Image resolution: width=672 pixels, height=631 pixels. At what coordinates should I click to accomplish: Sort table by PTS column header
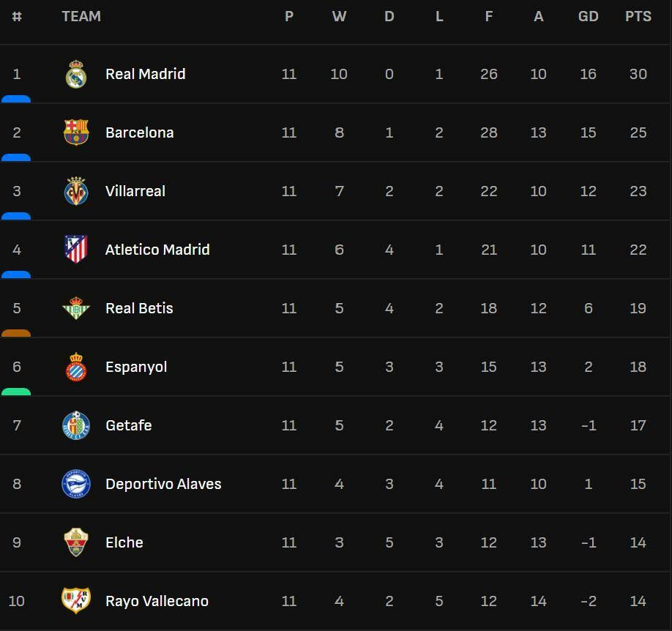click(x=638, y=16)
